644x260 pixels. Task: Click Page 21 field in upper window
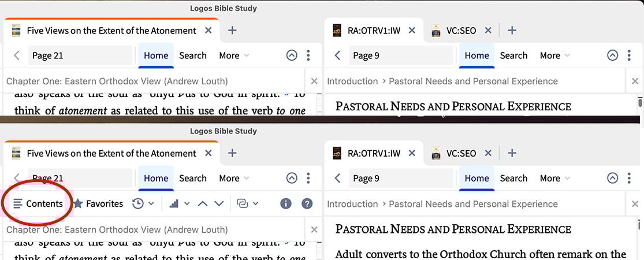(80, 55)
